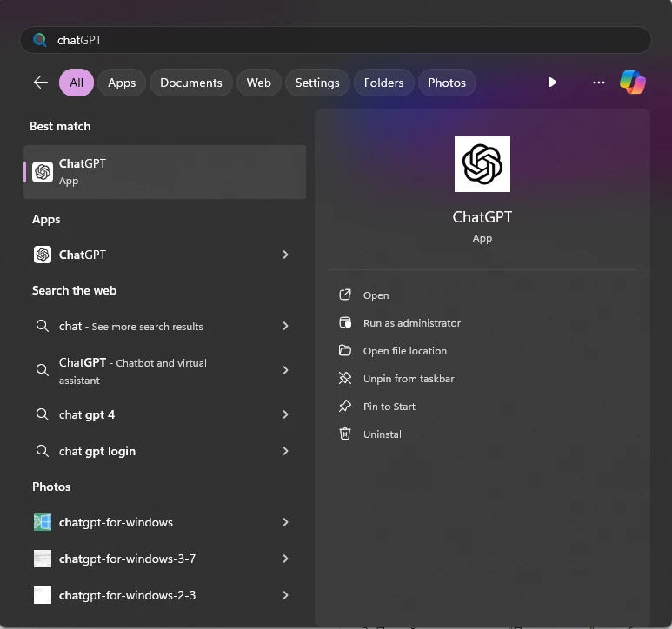Click the play icon next to filters
The width and height of the screenshot is (672, 629).
[x=552, y=83]
